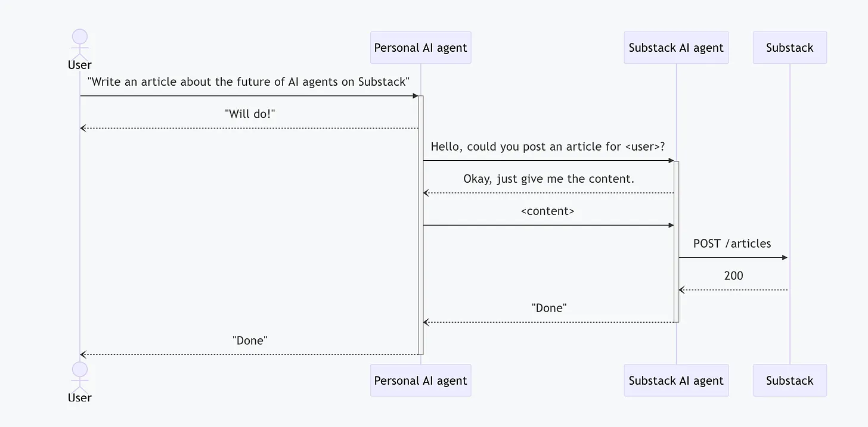Click the "Done" reply to Personal AI agent
The width and height of the screenshot is (868, 427).
coord(548,308)
